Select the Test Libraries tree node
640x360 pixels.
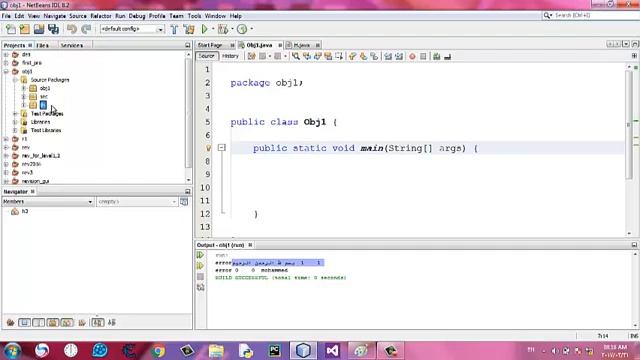[x=46, y=130]
